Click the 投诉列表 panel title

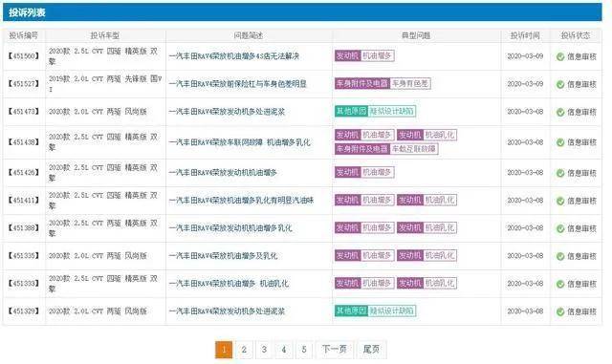click(28, 12)
